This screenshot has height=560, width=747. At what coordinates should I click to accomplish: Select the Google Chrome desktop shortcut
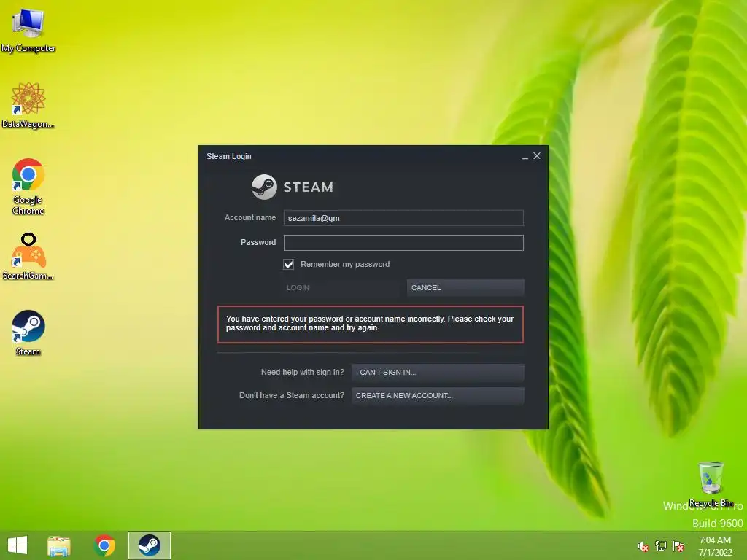click(x=28, y=186)
